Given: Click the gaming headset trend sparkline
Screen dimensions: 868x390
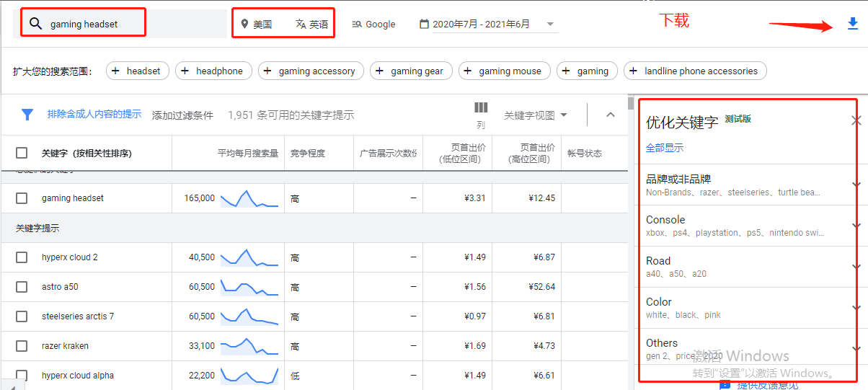Looking at the screenshot, I should click(x=249, y=198).
